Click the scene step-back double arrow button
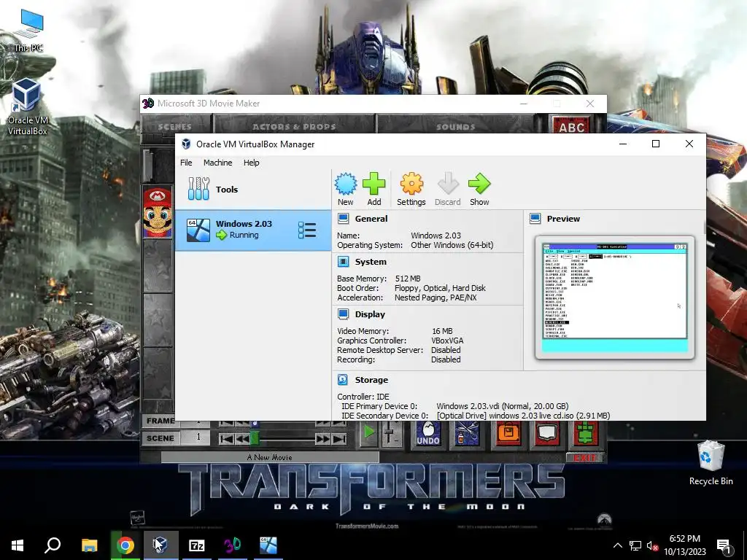The height and width of the screenshot is (560, 747). [242, 438]
